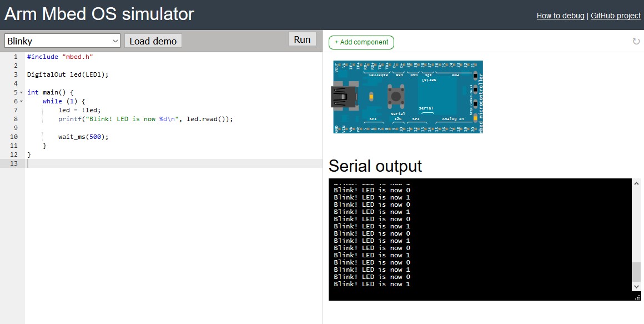Open the GitHub project link

coord(615,16)
